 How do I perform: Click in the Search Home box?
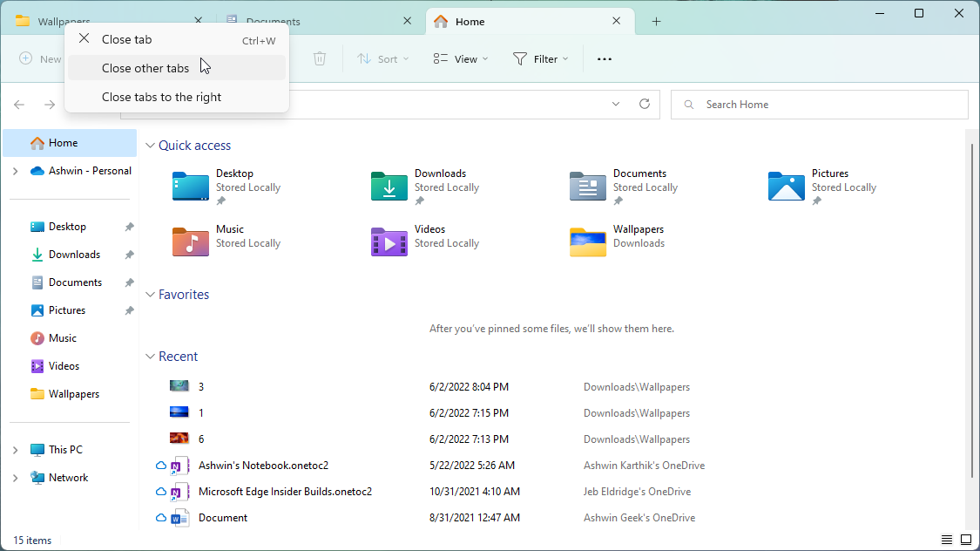pyautogui.click(x=820, y=105)
